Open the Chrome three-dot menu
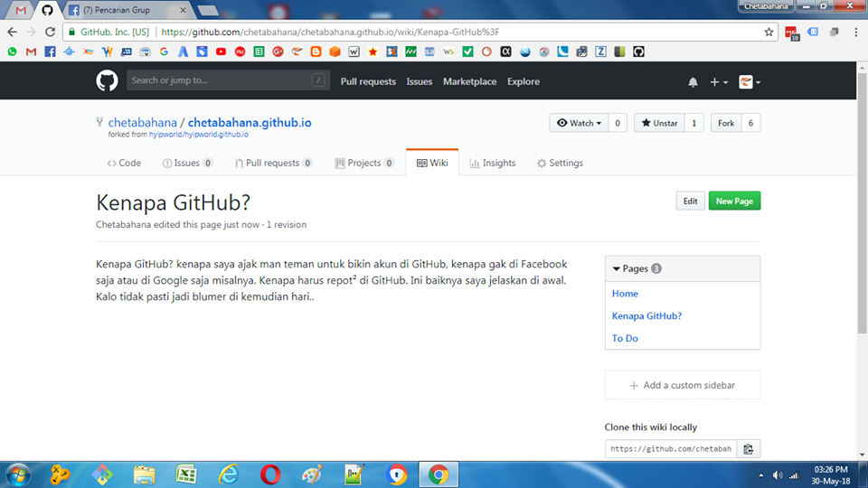This screenshot has width=868, height=488. coord(856,33)
